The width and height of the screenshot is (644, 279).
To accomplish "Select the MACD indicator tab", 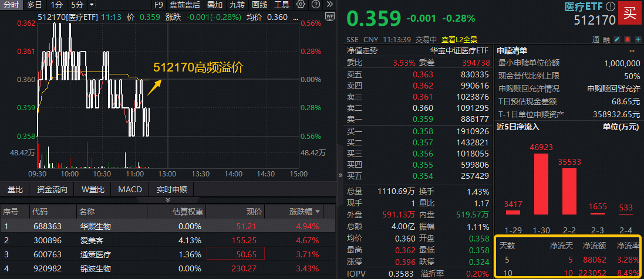I will click(130, 189).
